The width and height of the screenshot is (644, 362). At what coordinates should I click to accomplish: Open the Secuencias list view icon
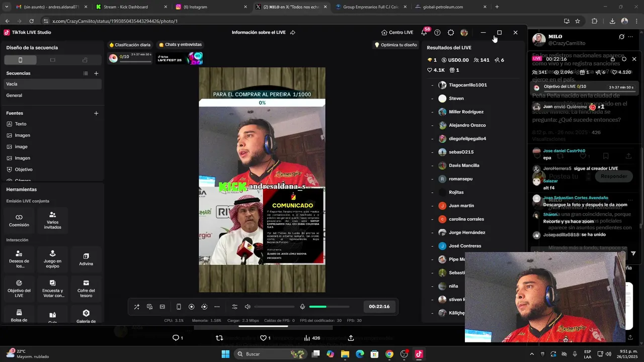click(x=86, y=73)
